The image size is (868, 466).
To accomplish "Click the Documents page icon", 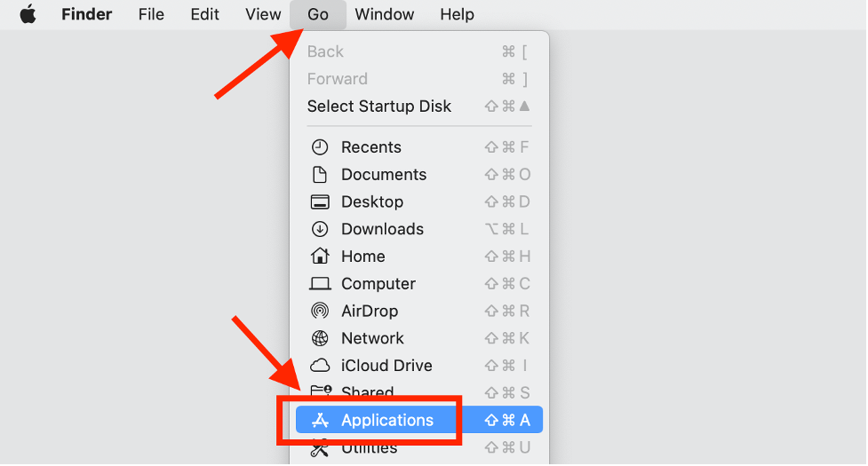I will (320, 175).
